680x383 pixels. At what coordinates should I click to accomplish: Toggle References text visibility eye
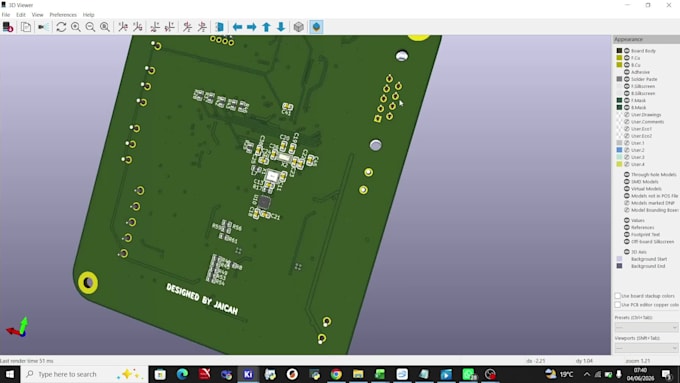pyautogui.click(x=627, y=227)
